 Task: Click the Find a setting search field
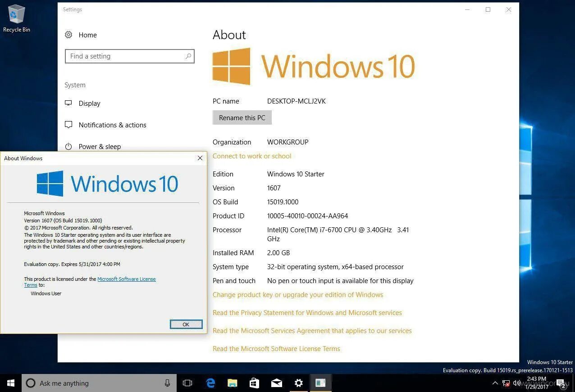pyautogui.click(x=130, y=56)
